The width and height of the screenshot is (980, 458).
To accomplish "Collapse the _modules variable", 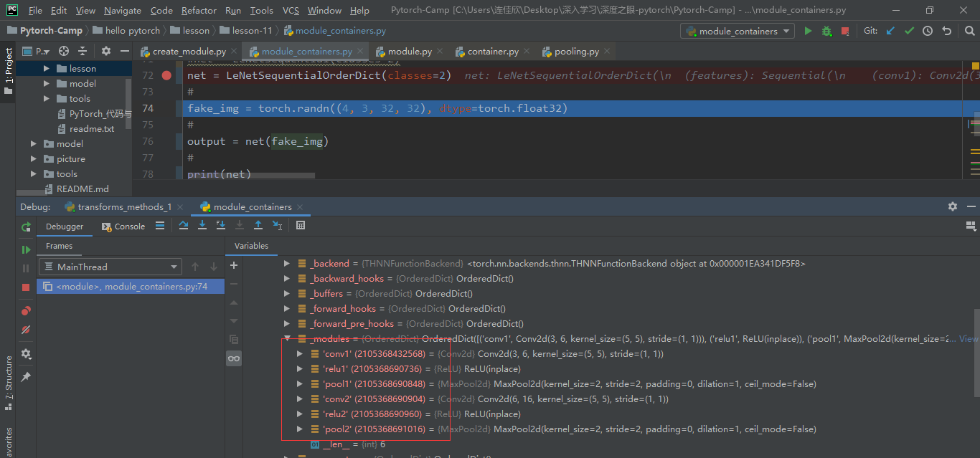I will [287, 338].
